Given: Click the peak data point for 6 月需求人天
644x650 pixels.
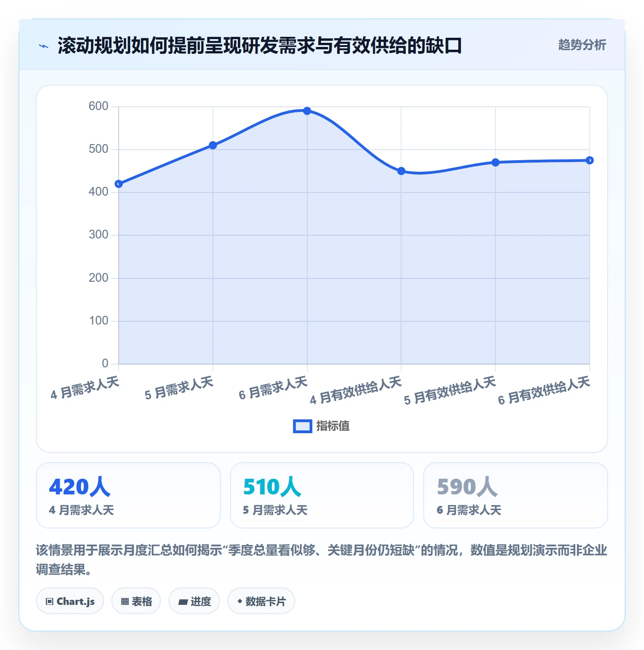Looking at the screenshot, I should point(307,111).
